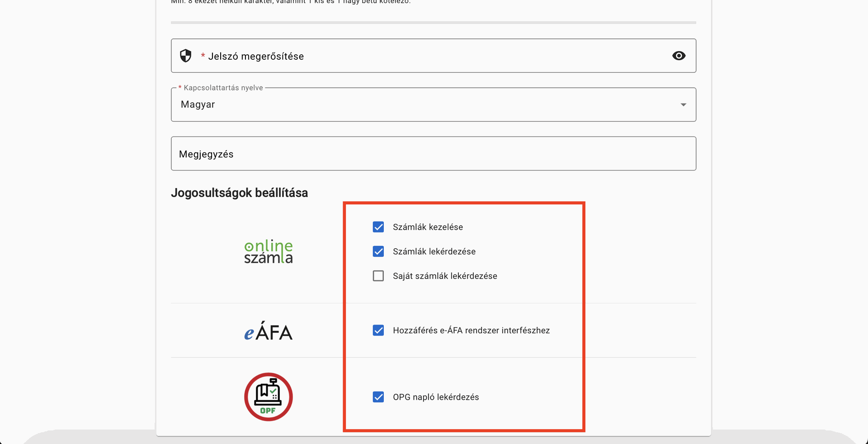Toggle password visibility eye icon
The height and width of the screenshot is (444, 868).
coord(679,56)
